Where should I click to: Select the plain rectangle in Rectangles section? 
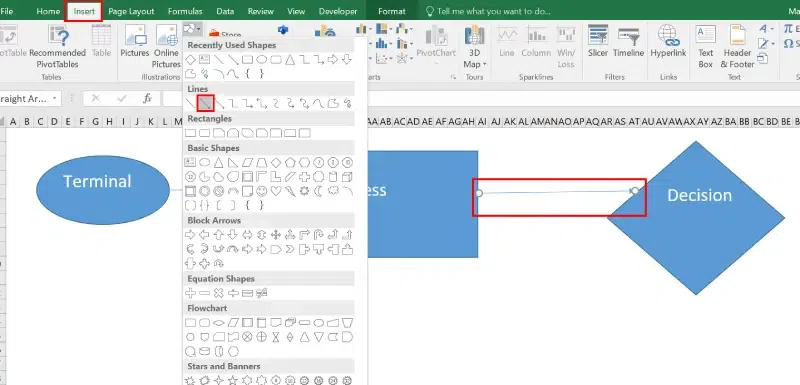tap(190, 133)
